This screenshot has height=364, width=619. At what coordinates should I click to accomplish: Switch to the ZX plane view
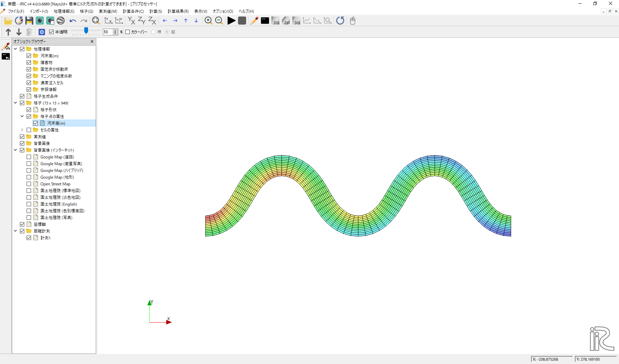(152, 21)
